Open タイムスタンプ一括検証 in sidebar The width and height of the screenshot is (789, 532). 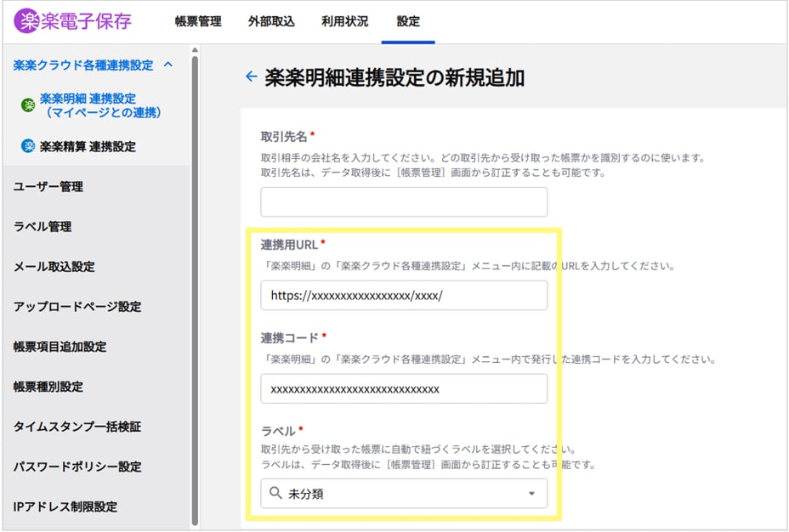(77, 427)
